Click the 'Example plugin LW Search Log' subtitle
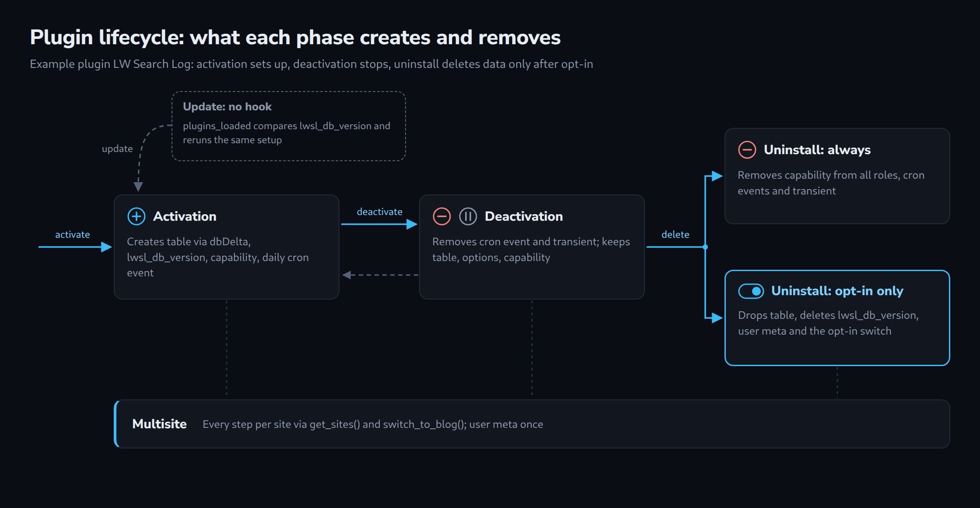 pos(311,64)
